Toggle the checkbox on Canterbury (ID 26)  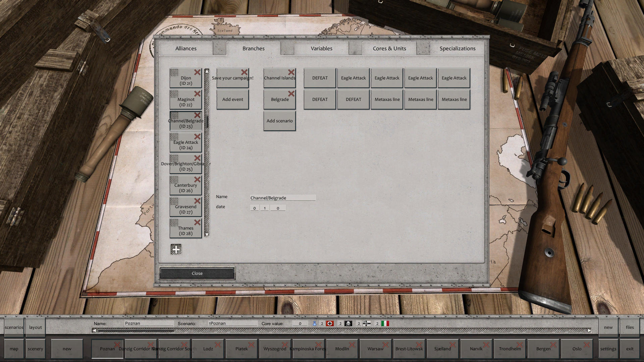coord(174,180)
